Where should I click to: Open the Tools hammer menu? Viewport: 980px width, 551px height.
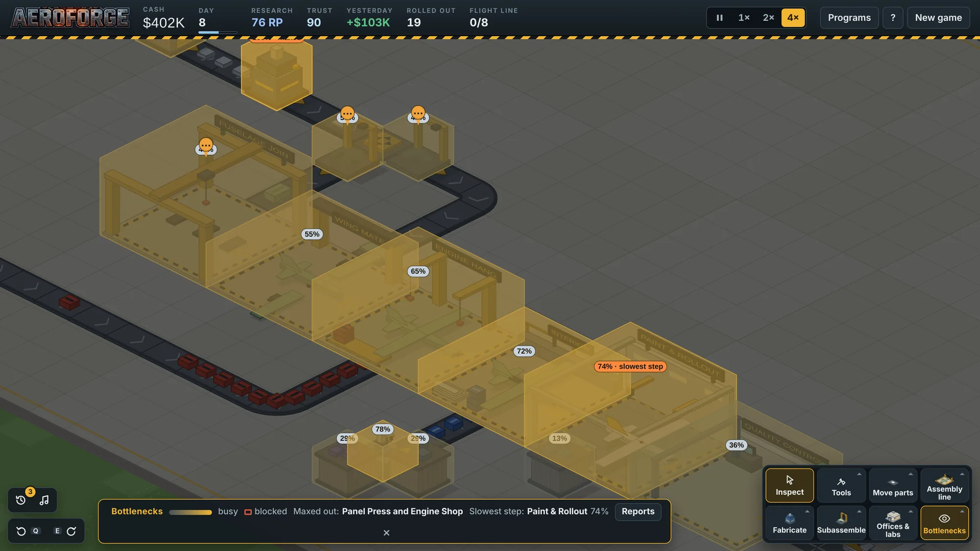(841, 485)
